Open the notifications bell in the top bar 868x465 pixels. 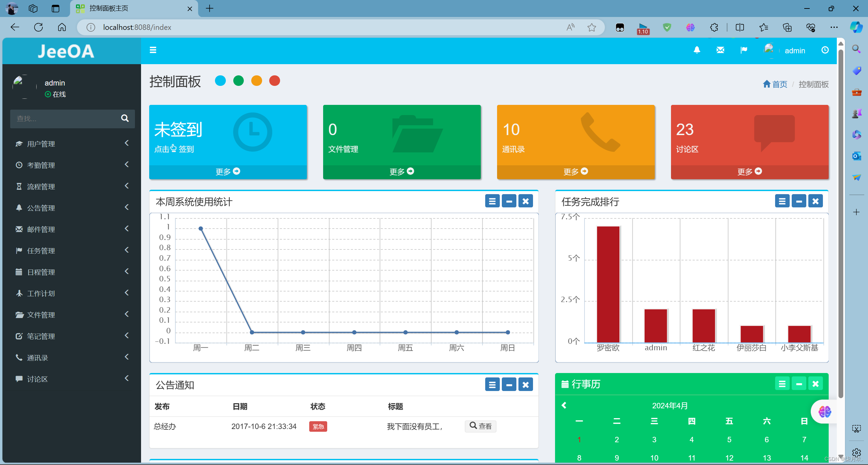696,50
